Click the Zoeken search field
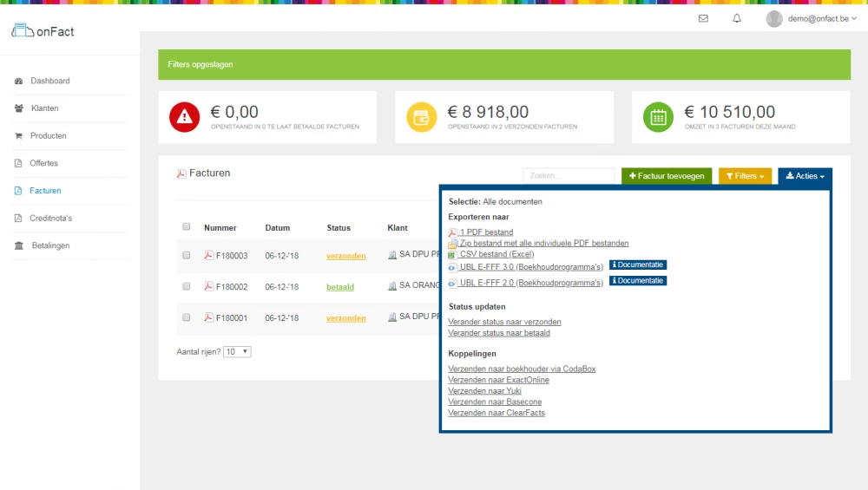Image resolution: width=868 pixels, height=490 pixels. (x=569, y=176)
